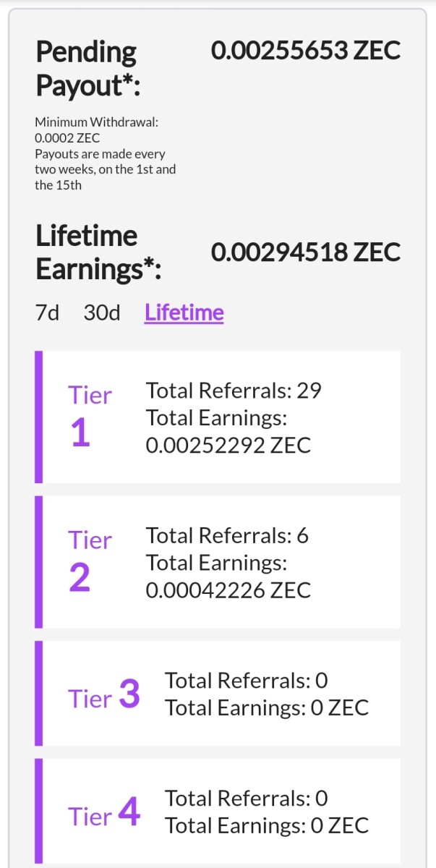436x868 pixels.
Task: Click the payout schedule note text
Action: (106, 169)
